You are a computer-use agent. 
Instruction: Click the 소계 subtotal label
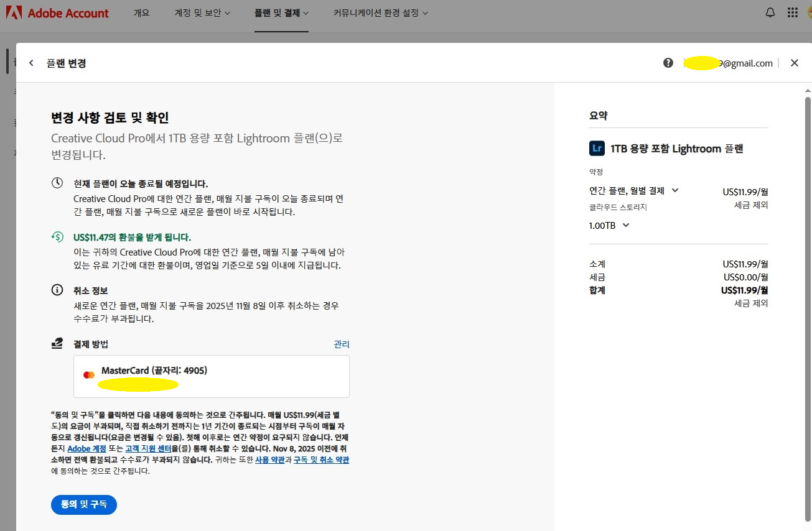(597, 264)
